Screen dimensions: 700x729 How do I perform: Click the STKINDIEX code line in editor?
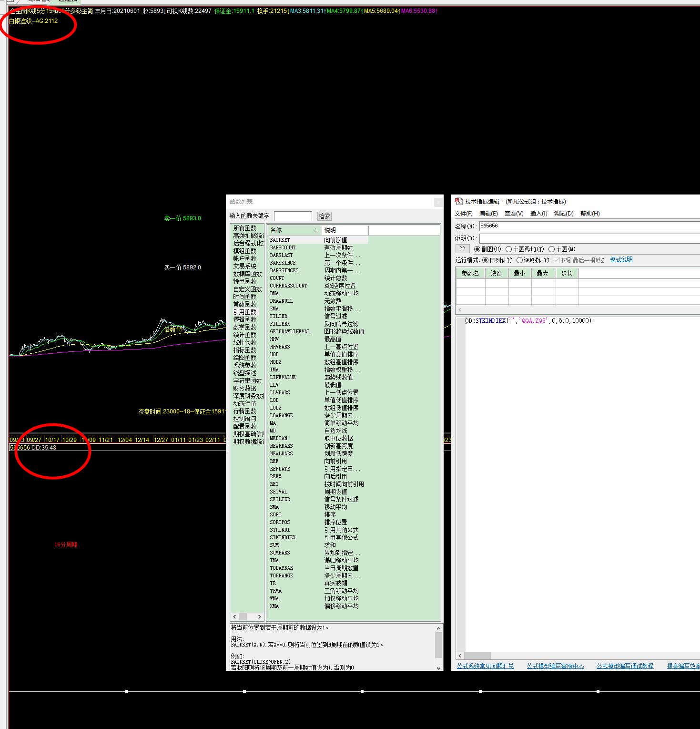tap(530, 321)
